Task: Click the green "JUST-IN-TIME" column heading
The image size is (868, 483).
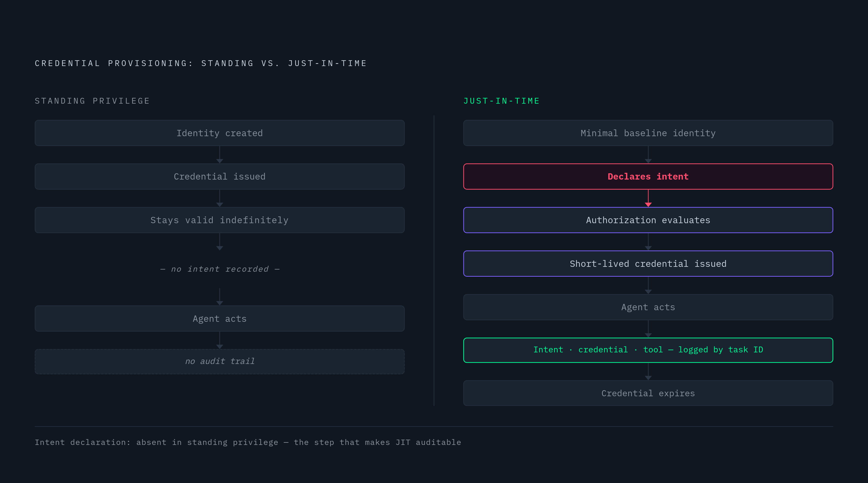Action: click(x=502, y=101)
